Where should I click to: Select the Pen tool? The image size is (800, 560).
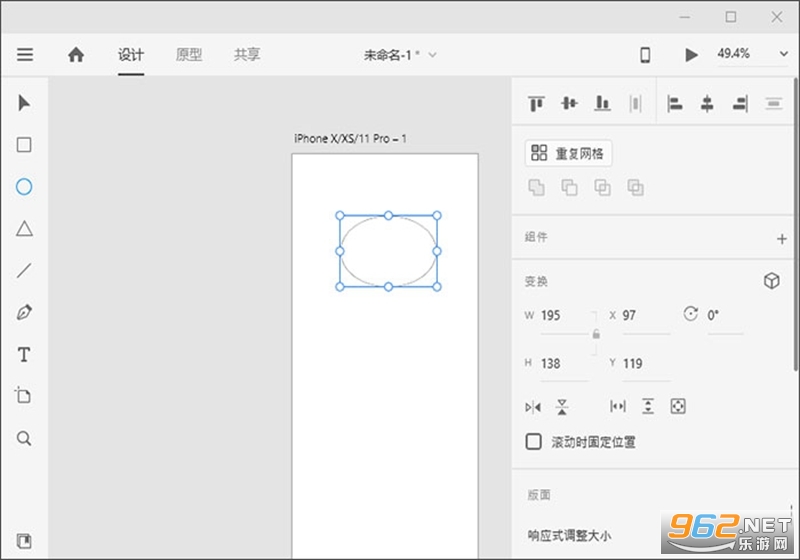pos(24,312)
